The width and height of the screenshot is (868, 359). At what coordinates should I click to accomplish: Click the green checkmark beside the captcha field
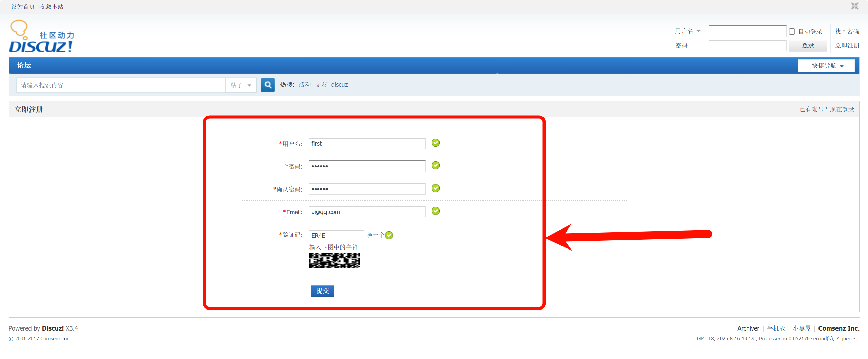(x=389, y=235)
